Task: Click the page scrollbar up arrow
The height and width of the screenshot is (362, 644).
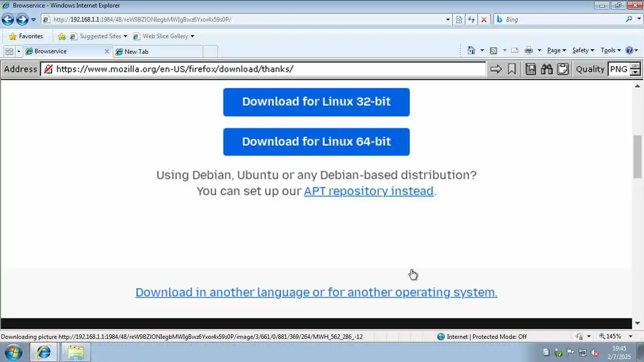Action: 637,86
